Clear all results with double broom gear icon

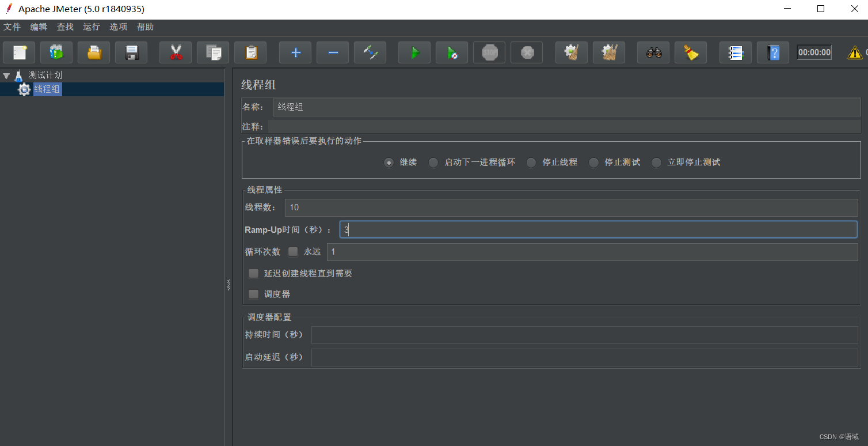(x=609, y=52)
